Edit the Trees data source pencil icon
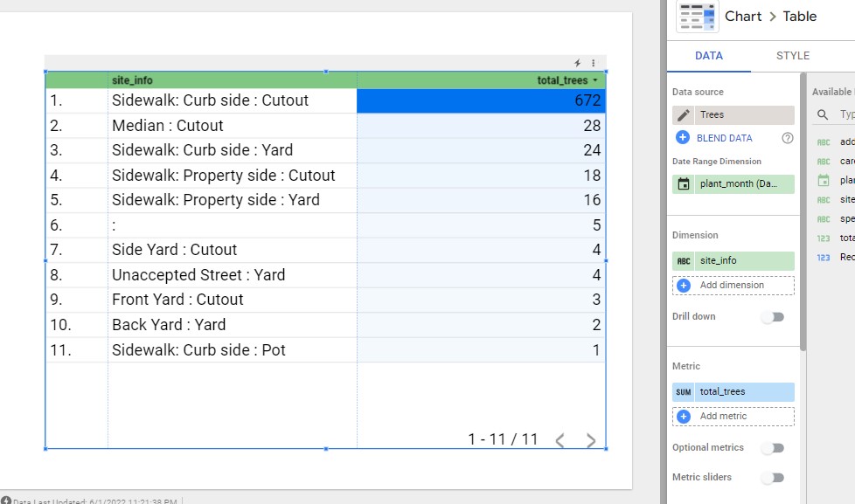The image size is (855, 504). pyautogui.click(x=684, y=115)
